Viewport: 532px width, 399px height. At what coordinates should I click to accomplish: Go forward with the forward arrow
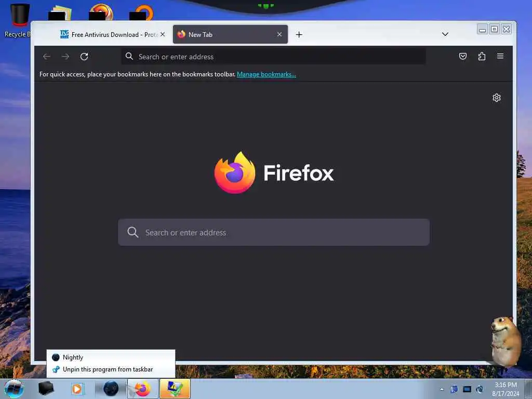click(x=65, y=57)
